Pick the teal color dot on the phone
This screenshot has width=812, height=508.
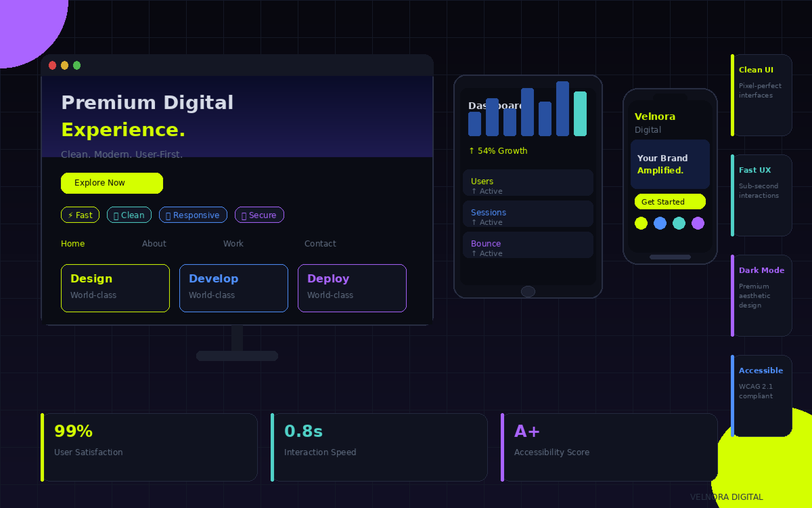tap(679, 223)
